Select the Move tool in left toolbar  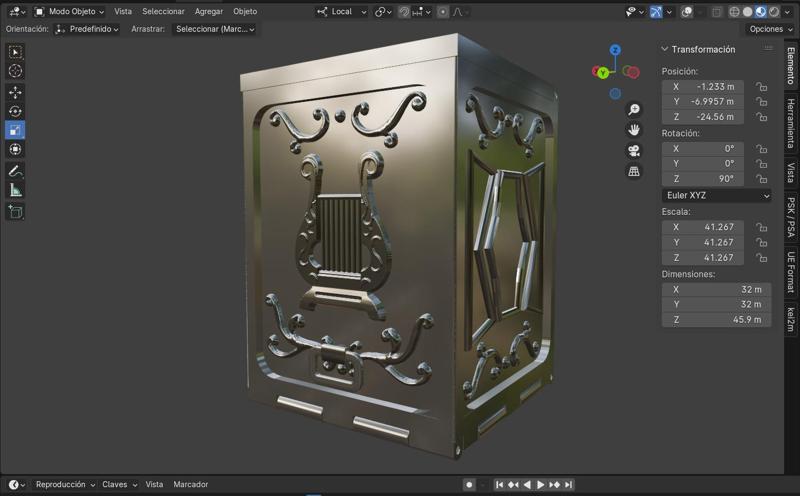click(15, 92)
